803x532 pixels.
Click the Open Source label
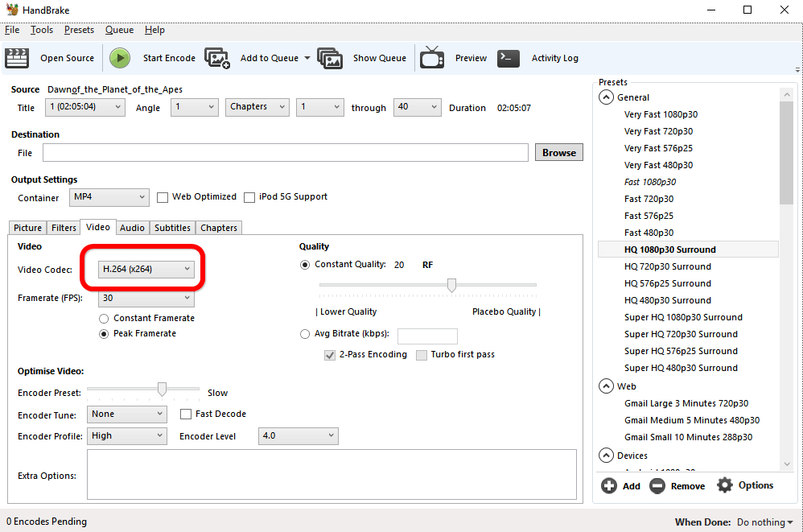coord(67,58)
